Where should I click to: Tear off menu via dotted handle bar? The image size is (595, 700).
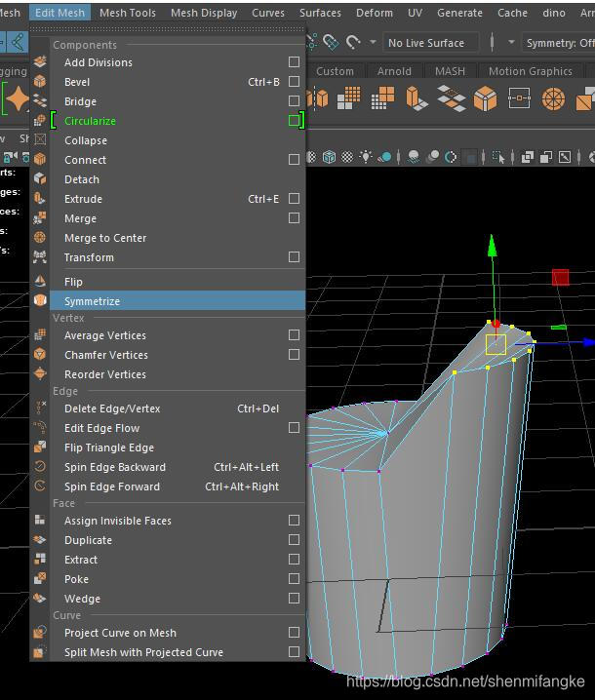168,29
